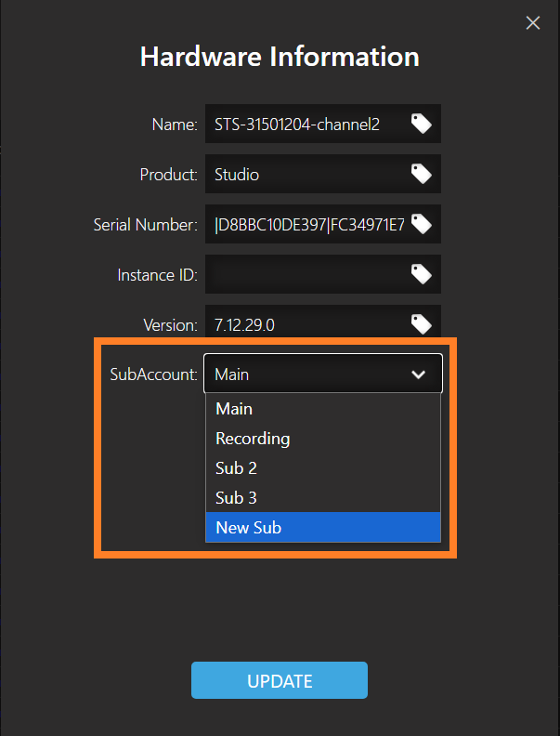Click the tag icon in Name field

pos(422,124)
